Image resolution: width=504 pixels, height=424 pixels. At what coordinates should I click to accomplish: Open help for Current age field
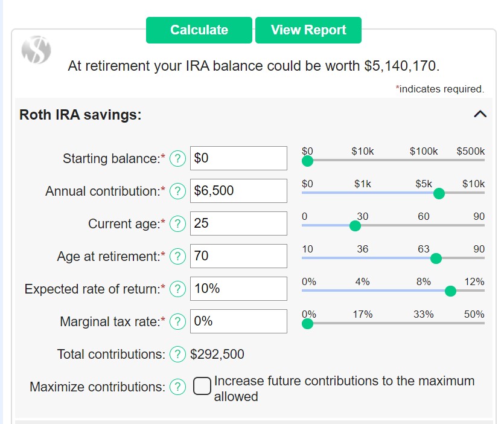click(177, 223)
